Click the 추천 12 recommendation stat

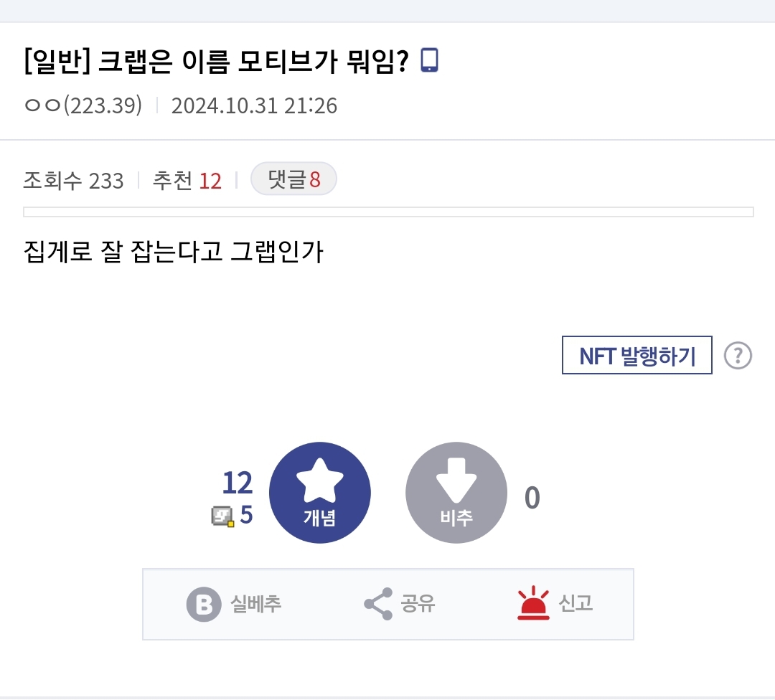pos(187,180)
